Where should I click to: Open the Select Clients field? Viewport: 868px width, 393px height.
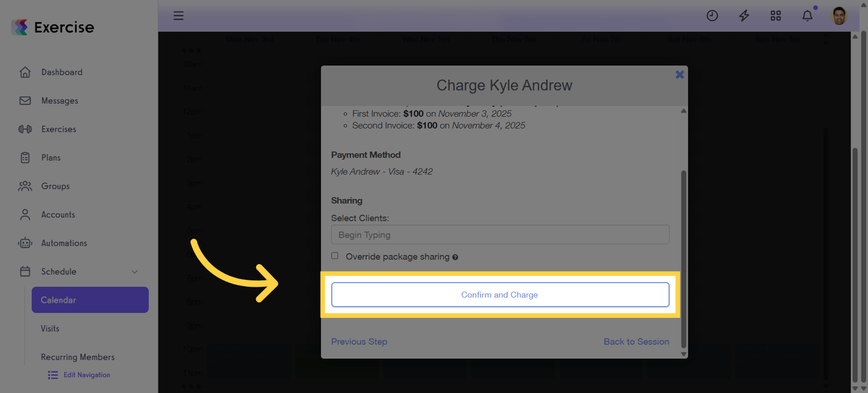click(x=499, y=235)
